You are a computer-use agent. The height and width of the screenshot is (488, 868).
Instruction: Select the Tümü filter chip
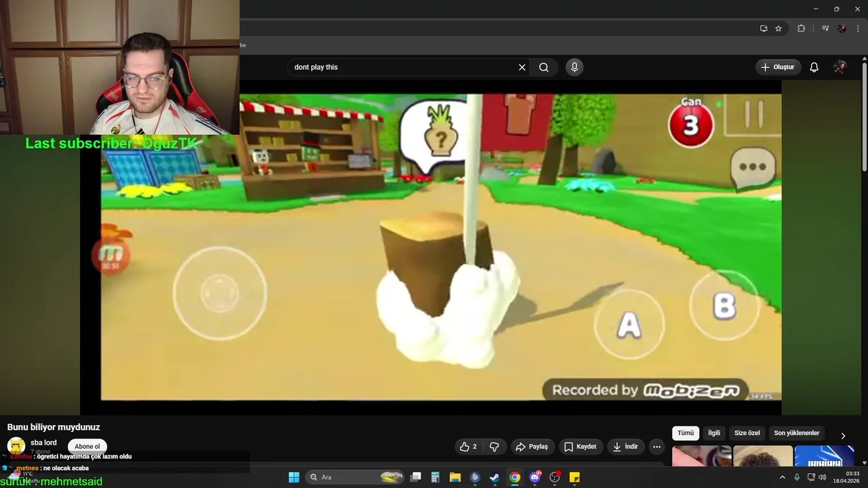686,433
